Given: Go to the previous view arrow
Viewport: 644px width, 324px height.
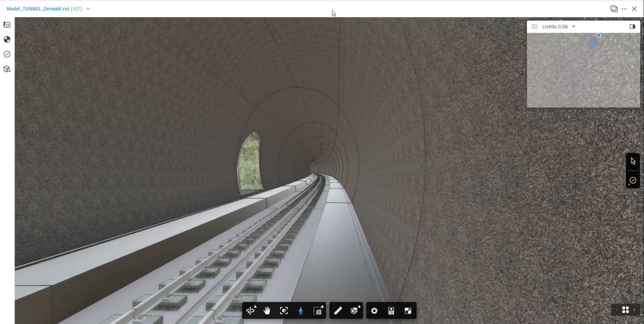Looking at the screenshot, I should (x=616, y=310).
